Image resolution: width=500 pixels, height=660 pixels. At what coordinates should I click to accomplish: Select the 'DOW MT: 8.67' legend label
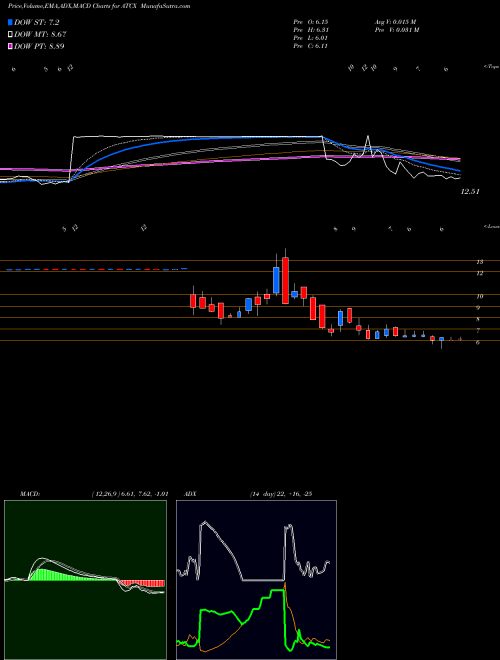[x=40, y=34]
